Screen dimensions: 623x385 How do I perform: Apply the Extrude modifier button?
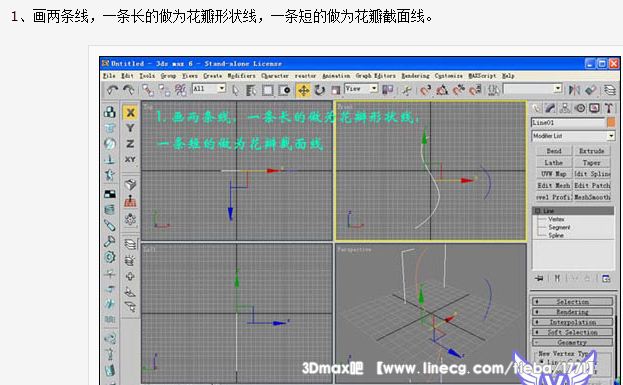tap(592, 151)
